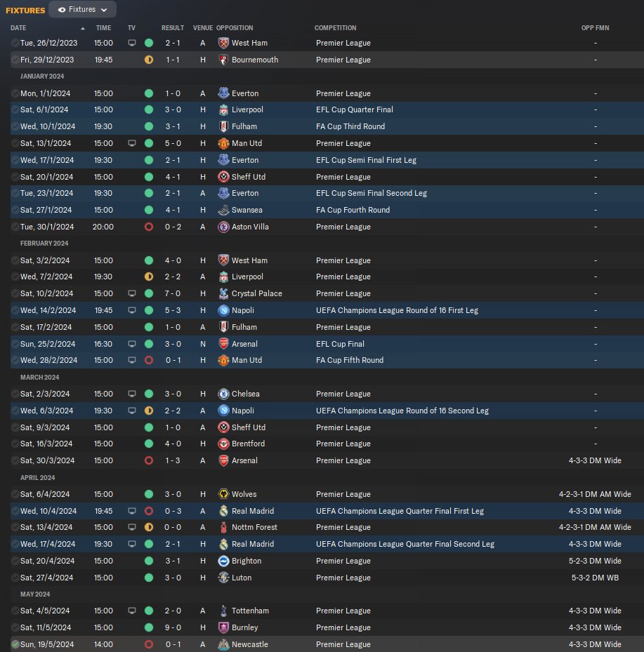Click the OPPOSITION column header
This screenshot has height=652, width=644.
coord(235,28)
